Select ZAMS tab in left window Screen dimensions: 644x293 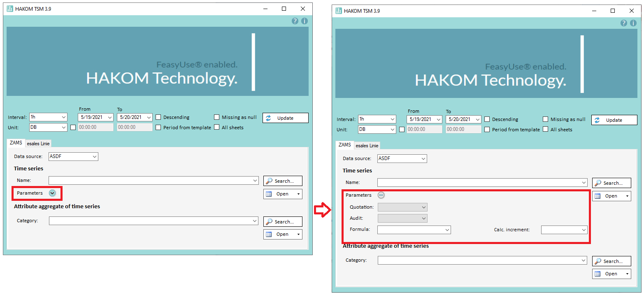tap(16, 143)
